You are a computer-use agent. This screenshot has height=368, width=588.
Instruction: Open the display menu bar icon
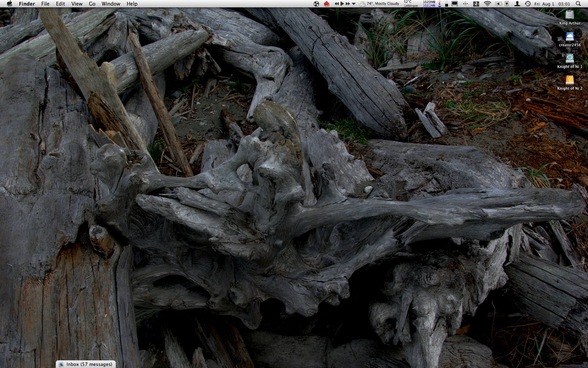[455, 4]
